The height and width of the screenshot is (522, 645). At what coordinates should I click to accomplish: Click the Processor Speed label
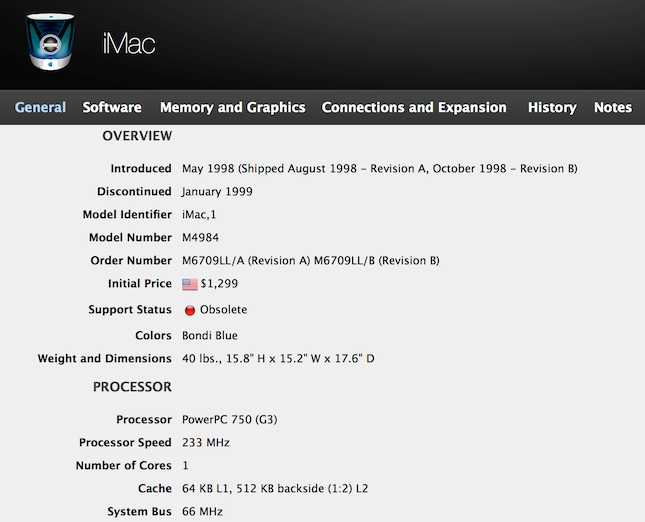125,443
